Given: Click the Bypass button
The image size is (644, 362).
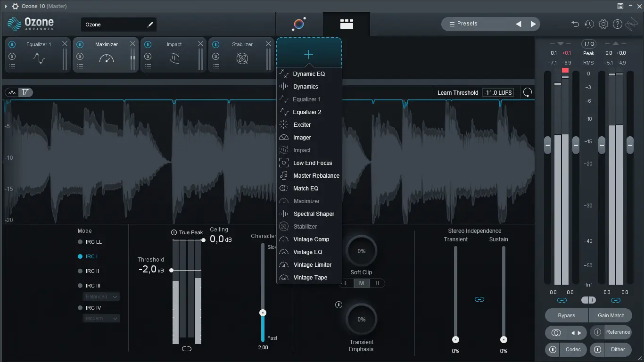Looking at the screenshot, I should coord(566,315).
